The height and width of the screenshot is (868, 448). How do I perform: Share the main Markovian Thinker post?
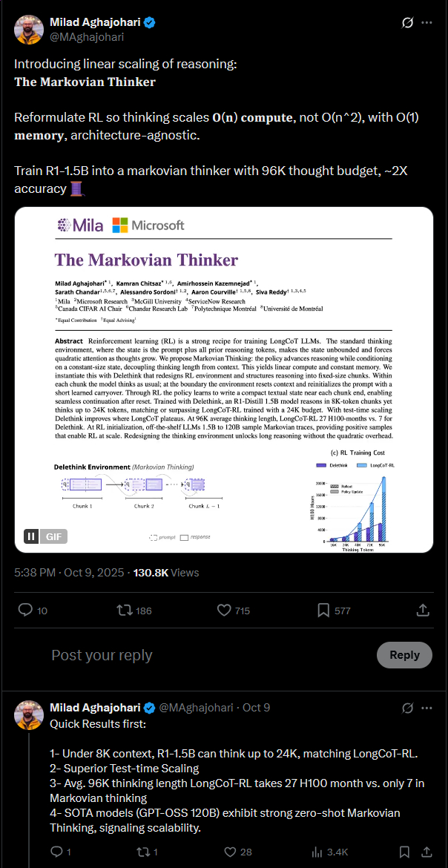(x=423, y=610)
